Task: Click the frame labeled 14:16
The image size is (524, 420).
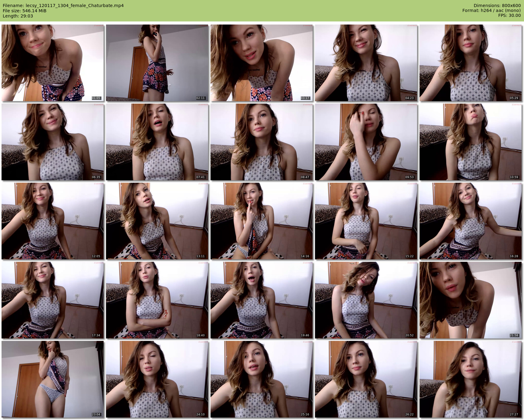Action: (x=261, y=221)
